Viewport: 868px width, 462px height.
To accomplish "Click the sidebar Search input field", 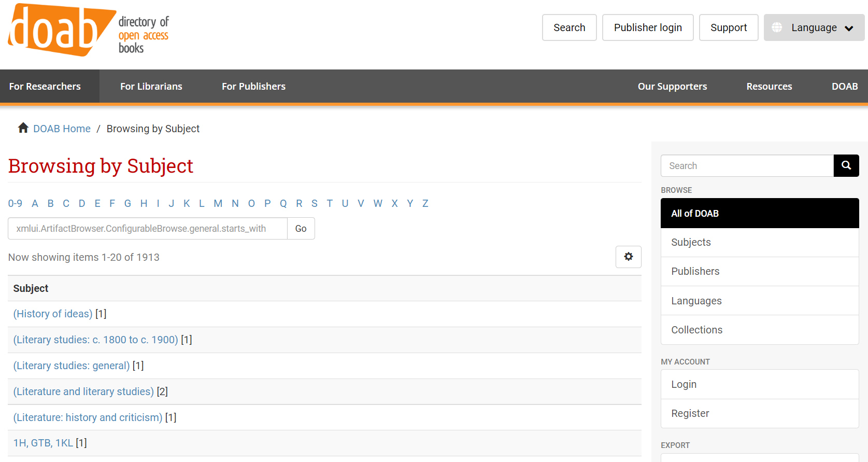I will [747, 166].
